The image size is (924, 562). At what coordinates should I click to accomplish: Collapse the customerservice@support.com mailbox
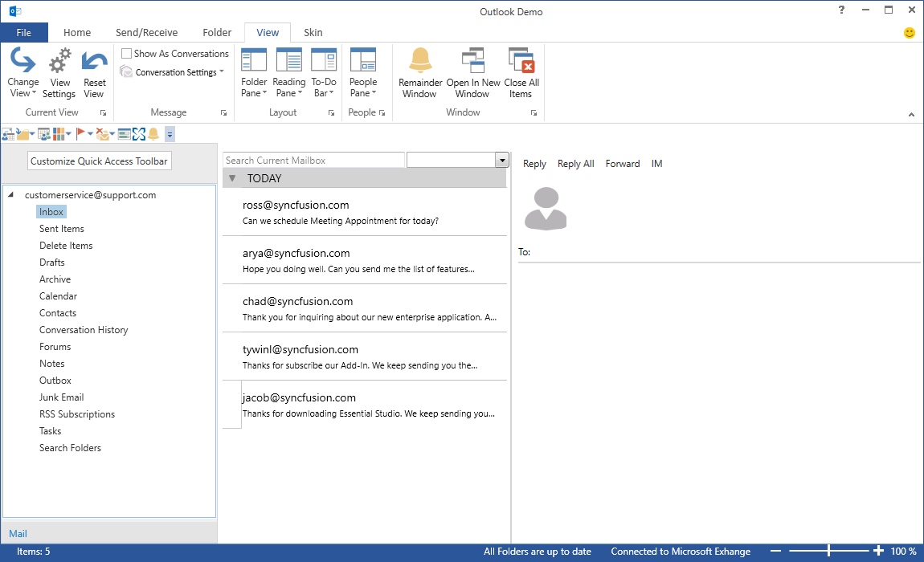tap(10, 194)
